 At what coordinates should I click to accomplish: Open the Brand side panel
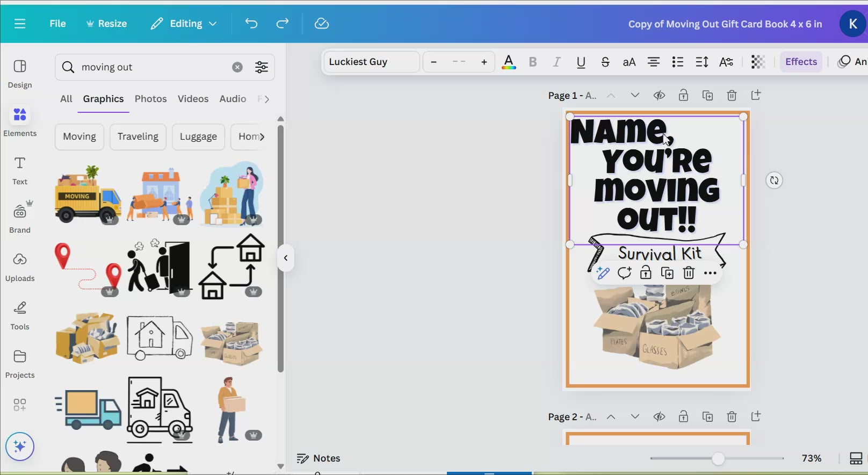[x=20, y=217]
